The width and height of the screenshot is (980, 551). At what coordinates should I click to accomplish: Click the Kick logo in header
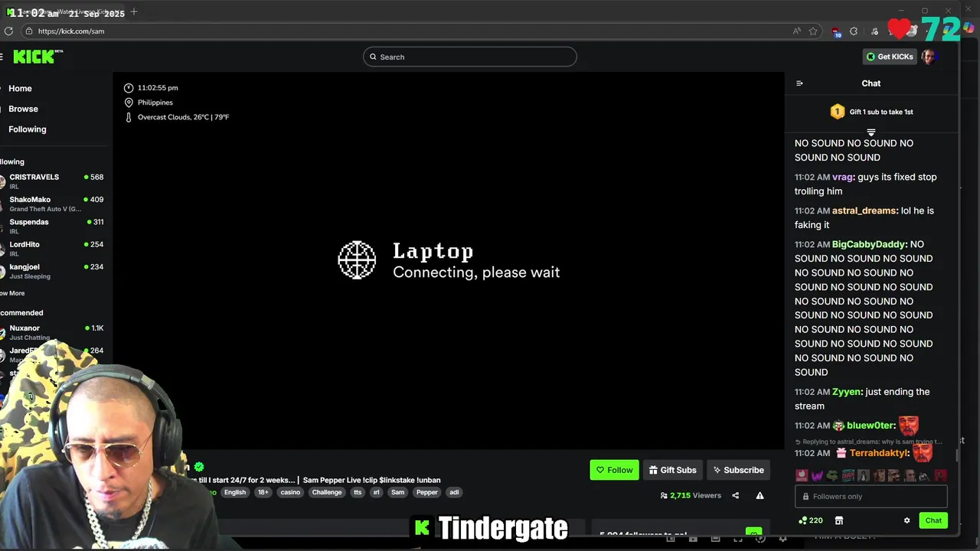(x=38, y=57)
